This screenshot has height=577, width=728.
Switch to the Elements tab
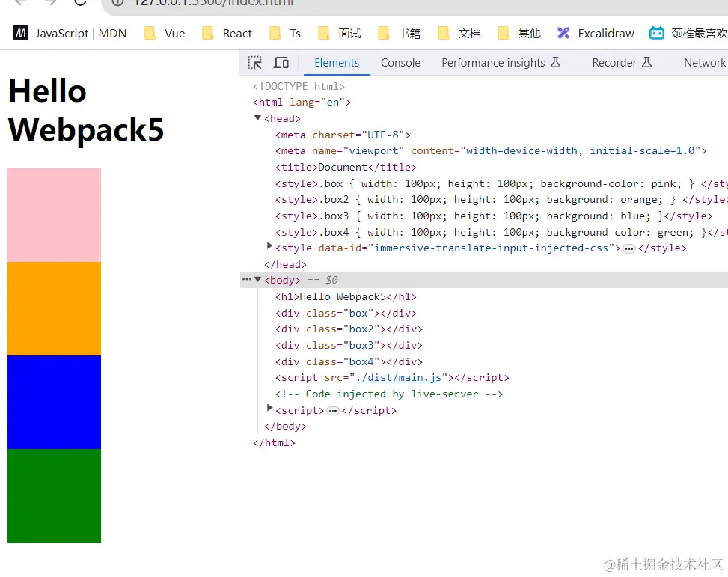[337, 63]
